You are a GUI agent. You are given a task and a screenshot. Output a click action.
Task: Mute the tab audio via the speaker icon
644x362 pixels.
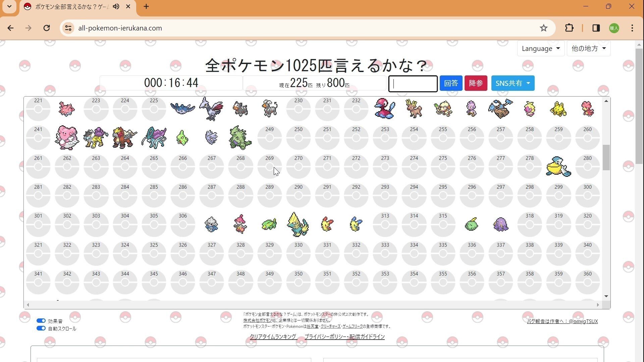[x=116, y=6]
